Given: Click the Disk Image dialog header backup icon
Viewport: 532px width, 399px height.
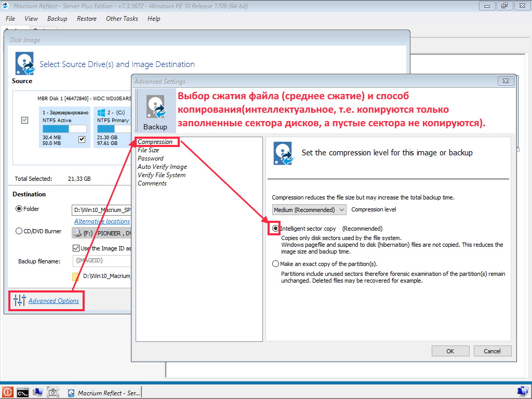Looking at the screenshot, I should [x=24, y=63].
